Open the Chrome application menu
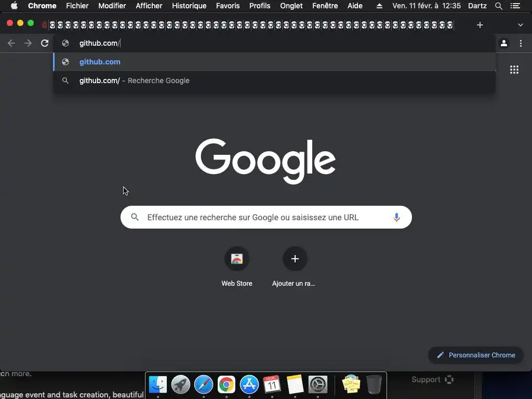The image size is (532, 399). point(42,6)
